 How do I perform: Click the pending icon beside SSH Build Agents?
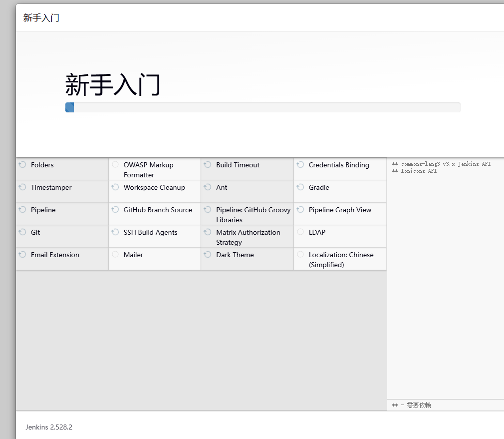115,232
